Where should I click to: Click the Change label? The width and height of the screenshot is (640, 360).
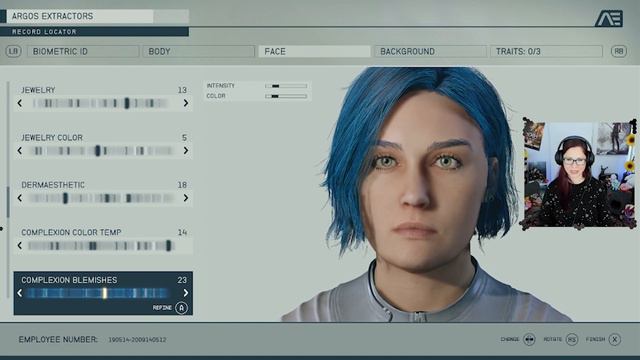coord(510,339)
